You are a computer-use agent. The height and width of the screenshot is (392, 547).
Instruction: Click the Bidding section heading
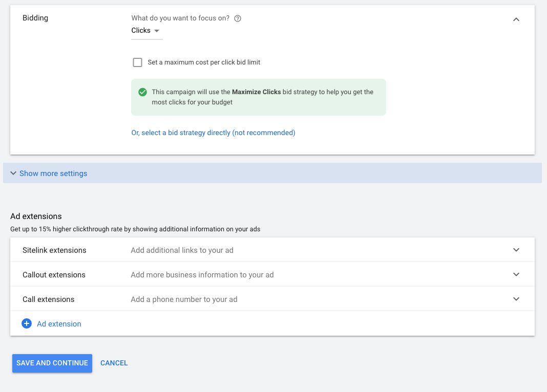coord(35,17)
